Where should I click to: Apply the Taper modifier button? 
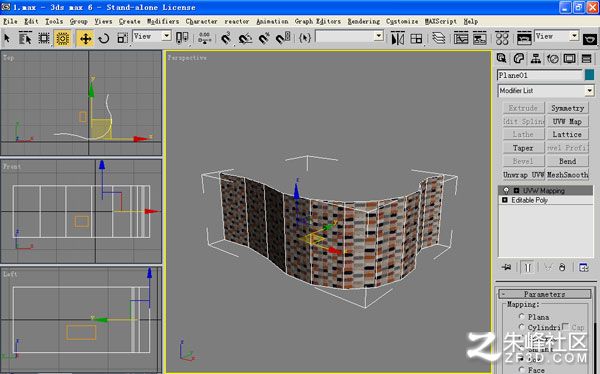(523, 148)
